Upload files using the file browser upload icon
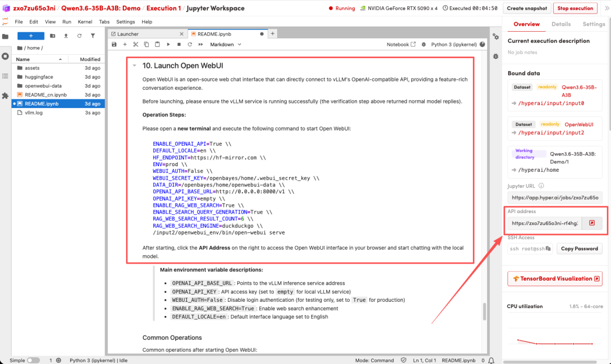611x364 pixels. pyautogui.click(x=66, y=36)
